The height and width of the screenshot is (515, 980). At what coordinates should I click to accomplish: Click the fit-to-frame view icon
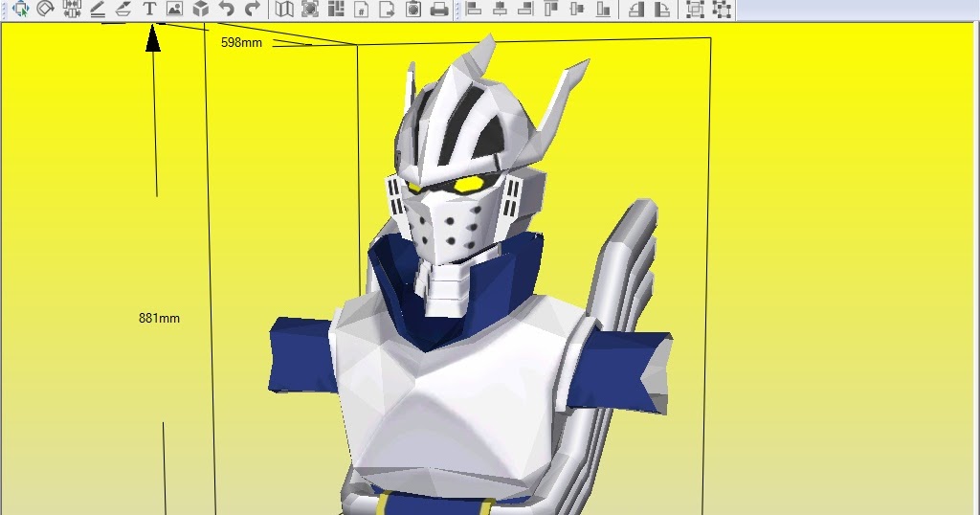pyautogui.click(x=310, y=9)
